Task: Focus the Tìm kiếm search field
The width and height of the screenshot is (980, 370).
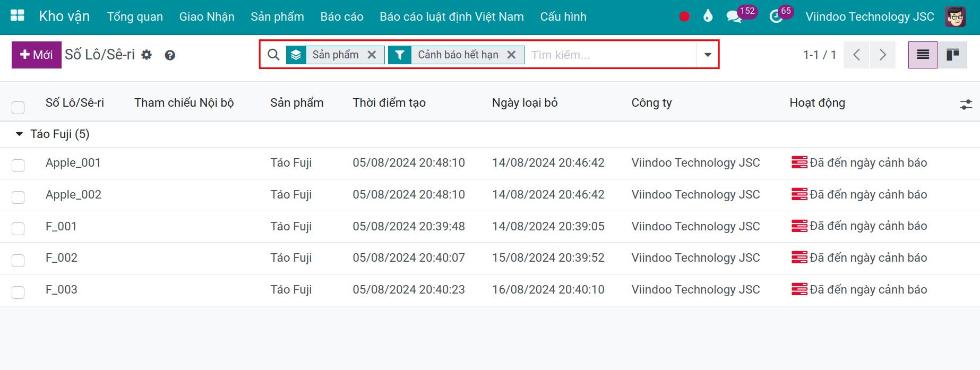Action: point(611,55)
